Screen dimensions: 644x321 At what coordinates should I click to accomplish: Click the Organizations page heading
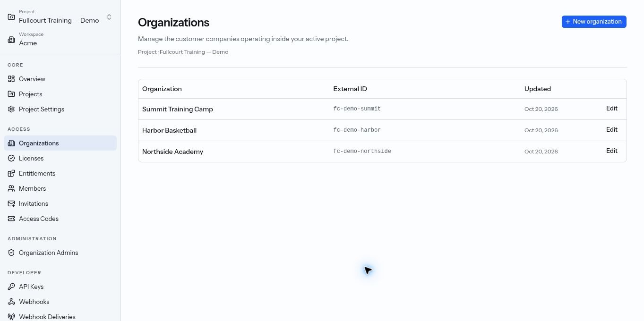tap(173, 23)
